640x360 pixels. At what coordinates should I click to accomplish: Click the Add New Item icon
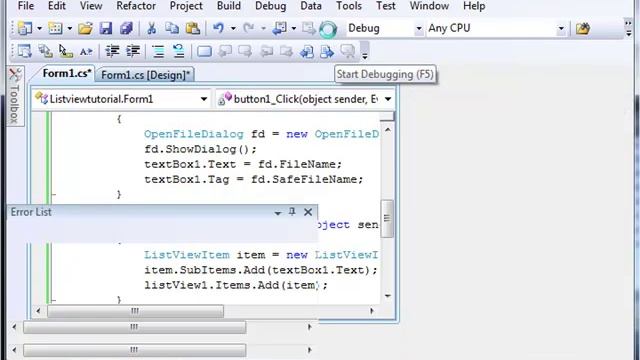(55, 28)
